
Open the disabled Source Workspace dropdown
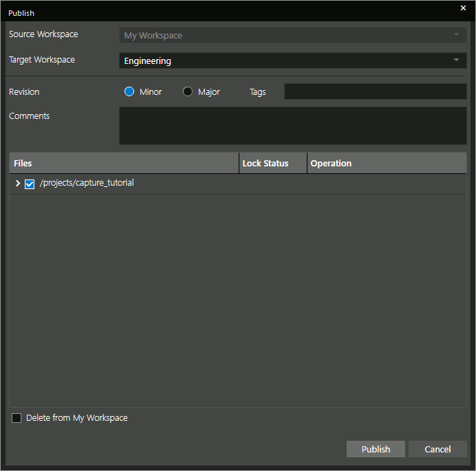tap(292, 35)
